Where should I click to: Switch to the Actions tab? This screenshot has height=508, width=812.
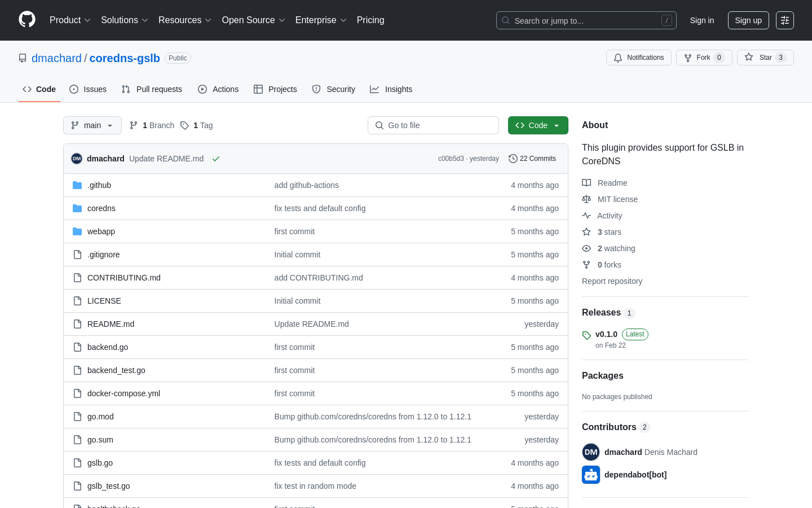coord(218,89)
